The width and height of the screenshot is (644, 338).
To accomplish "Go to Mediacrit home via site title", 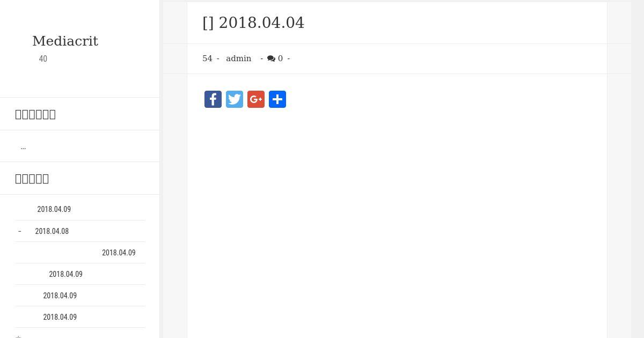I will tap(65, 41).
